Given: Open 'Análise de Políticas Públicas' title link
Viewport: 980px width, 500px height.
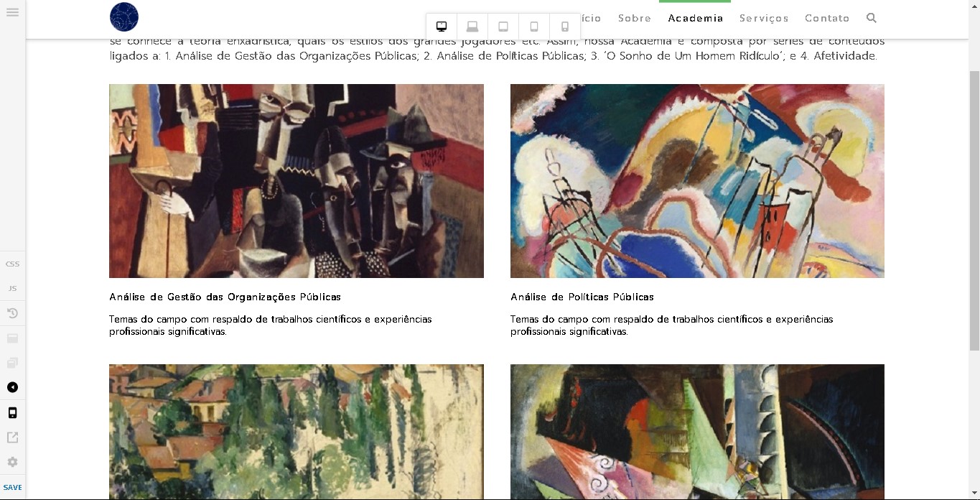Looking at the screenshot, I should (582, 297).
